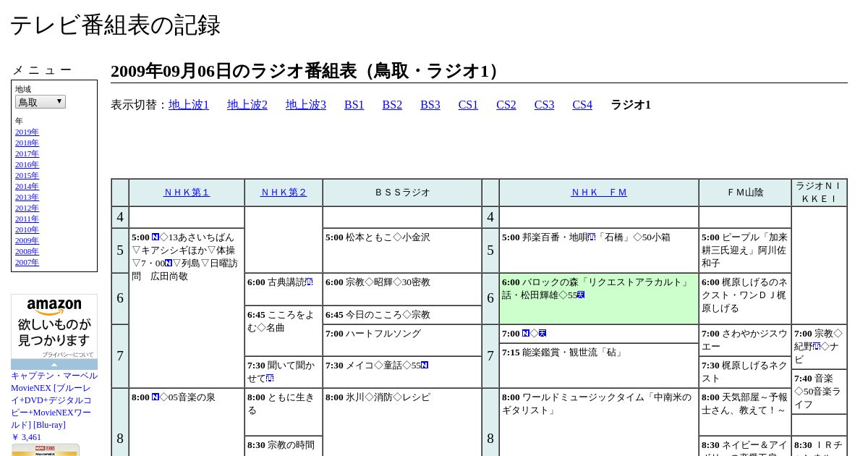Click the N icon after 7:30 メイコ◇童話◇55
Screen dimensions: 868x456
click(425, 365)
